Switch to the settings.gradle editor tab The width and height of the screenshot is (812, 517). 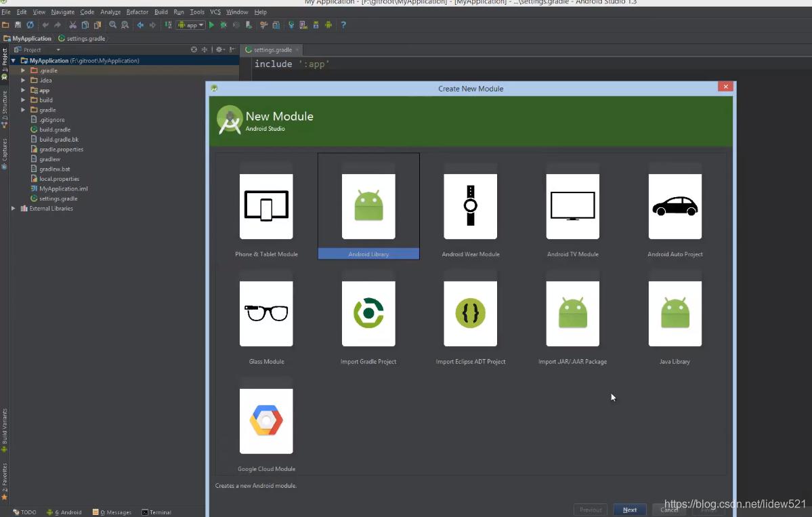(271, 49)
